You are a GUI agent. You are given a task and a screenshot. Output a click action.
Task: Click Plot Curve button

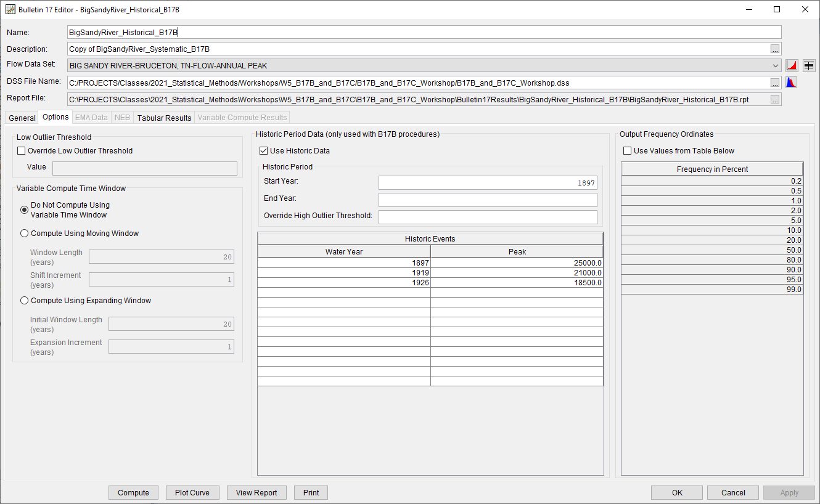192,493
